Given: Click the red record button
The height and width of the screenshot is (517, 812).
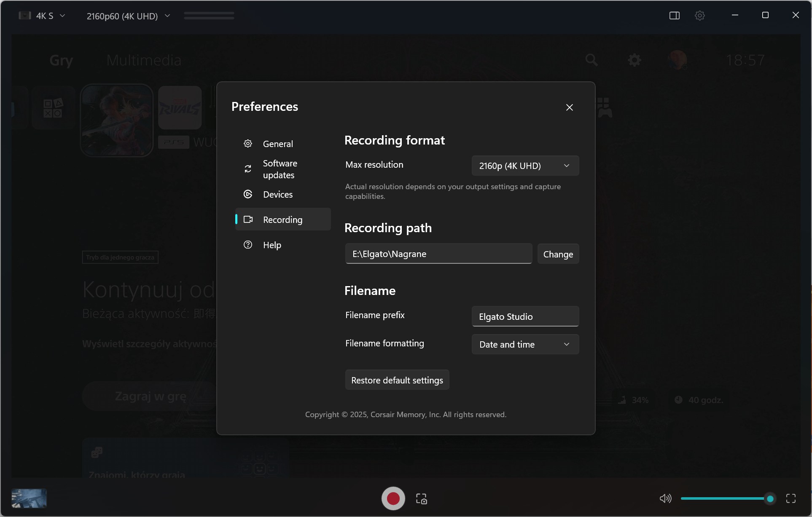Looking at the screenshot, I should pyautogui.click(x=393, y=498).
